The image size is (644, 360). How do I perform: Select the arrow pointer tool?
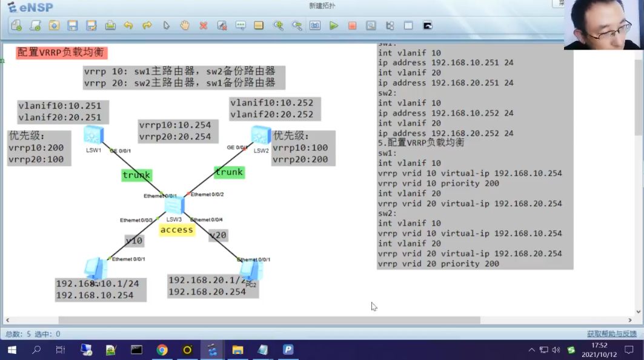point(166,25)
